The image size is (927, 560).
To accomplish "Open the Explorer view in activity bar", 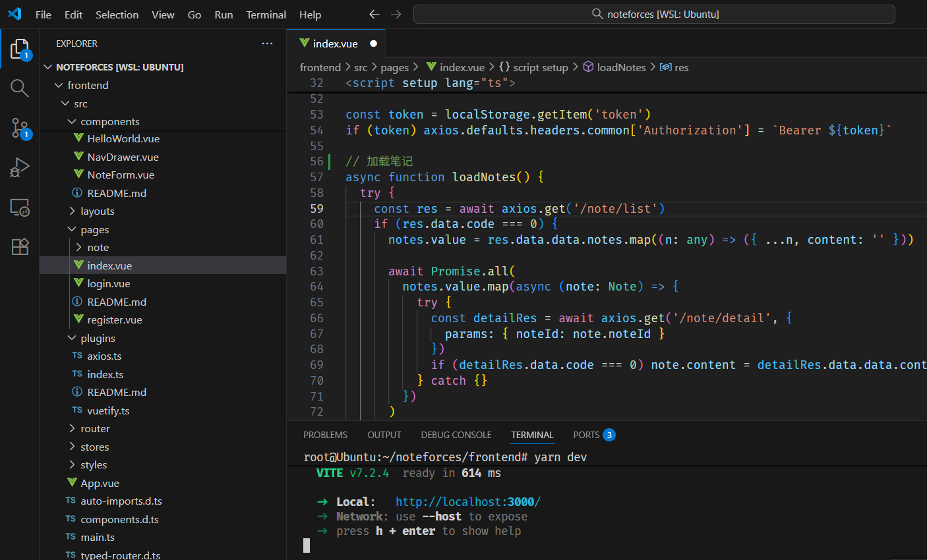I will click(20, 49).
